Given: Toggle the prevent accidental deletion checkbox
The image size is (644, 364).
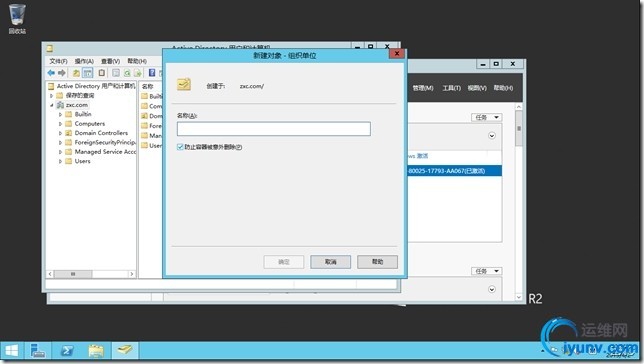Looking at the screenshot, I should (180, 147).
